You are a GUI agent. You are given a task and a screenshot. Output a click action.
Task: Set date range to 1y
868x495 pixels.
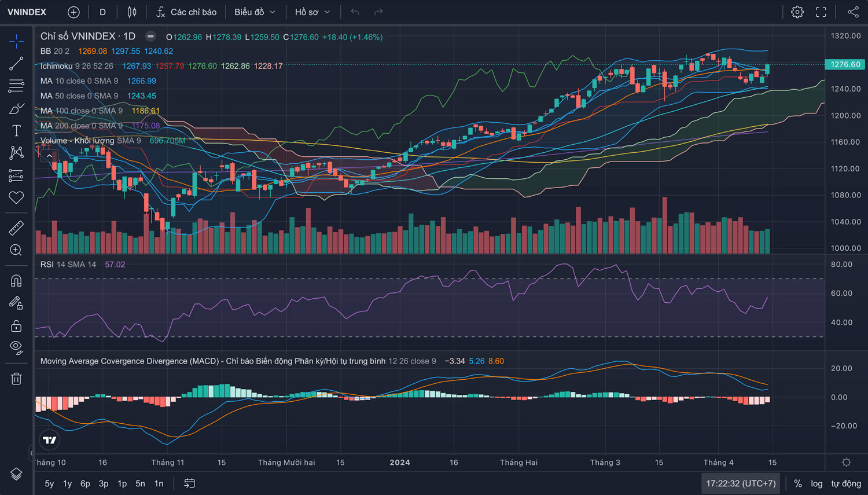[67, 483]
